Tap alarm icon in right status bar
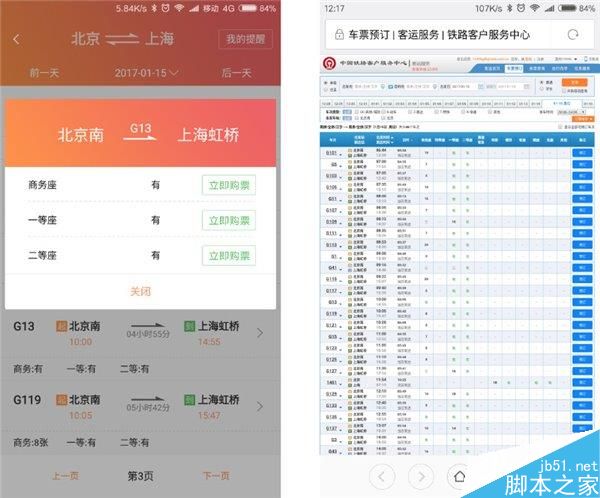Viewport: 600px width, 498px height. 521,8
